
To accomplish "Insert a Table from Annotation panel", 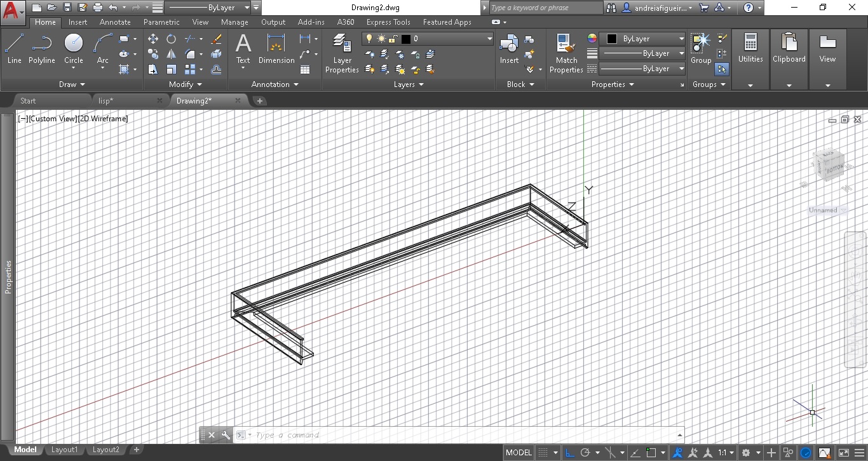I will pos(305,69).
